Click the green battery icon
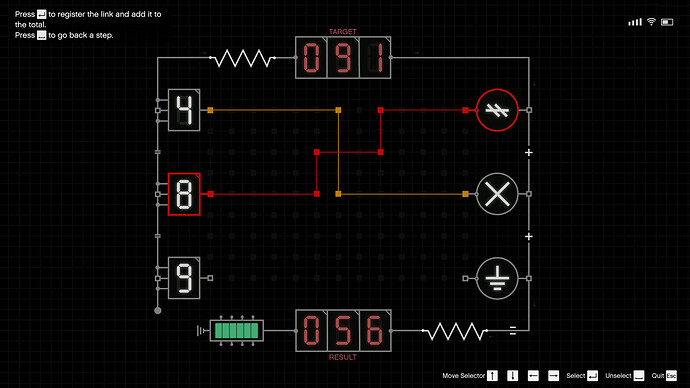Image resolution: width=690 pixels, height=388 pixels. (x=237, y=330)
